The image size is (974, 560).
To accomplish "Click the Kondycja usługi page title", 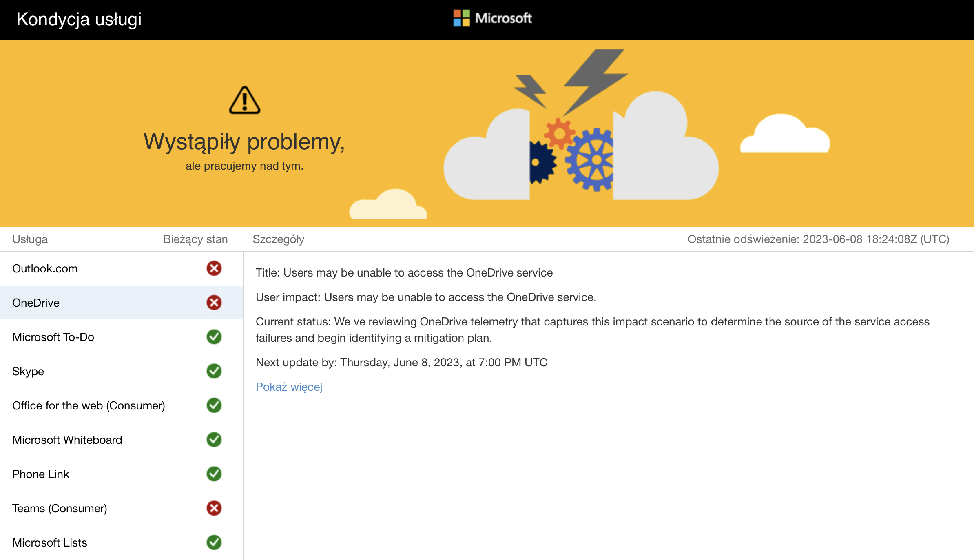I will tap(79, 19).
